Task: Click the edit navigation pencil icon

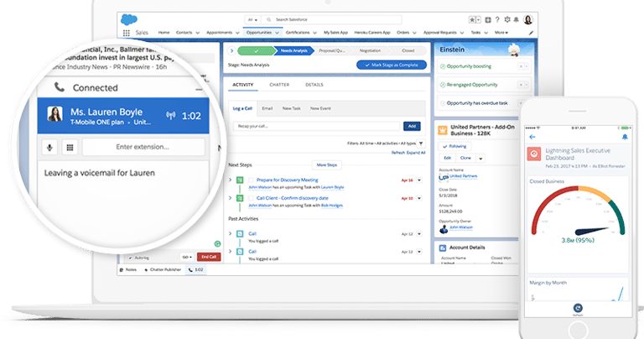Action: (x=531, y=33)
